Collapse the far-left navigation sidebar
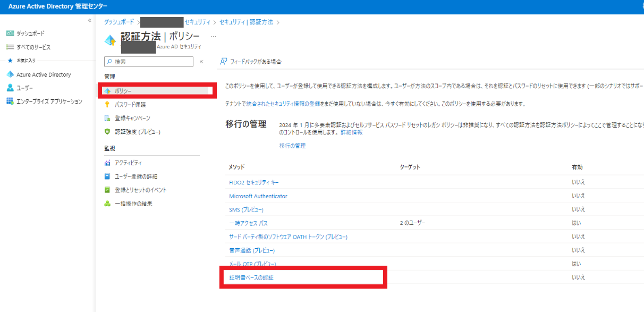The image size is (644, 312). (x=90, y=20)
